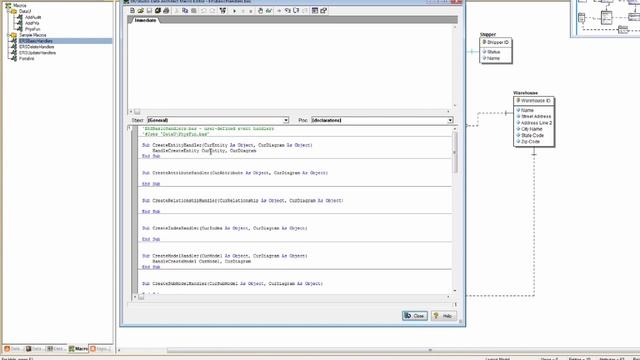
Task: Click the Copy toolbar icon
Action: [x=185, y=11]
